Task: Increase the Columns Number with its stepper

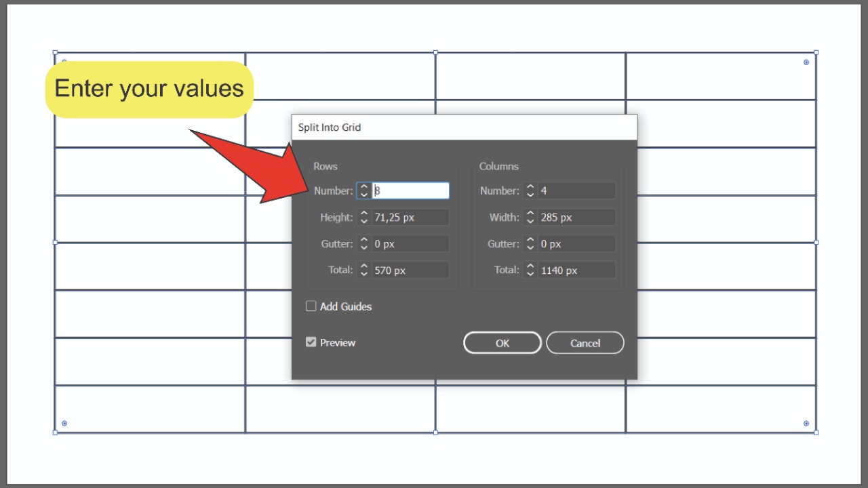Action: [530, 187]
